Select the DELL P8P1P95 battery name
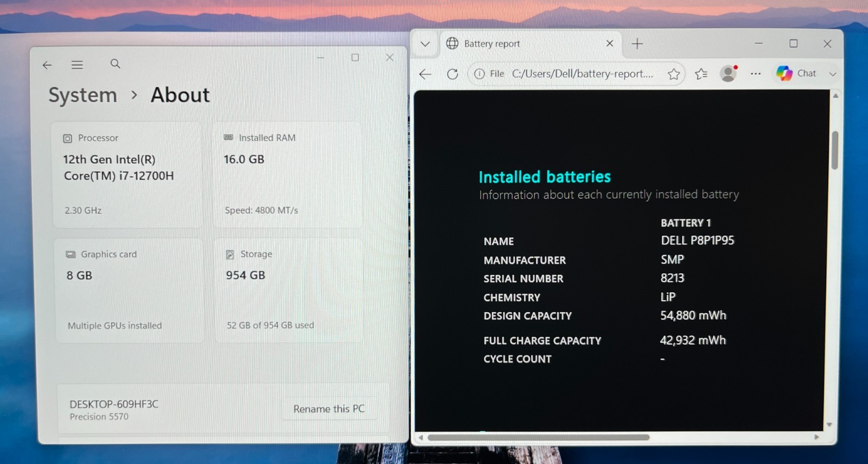Image resolution: width=868 pixels, height=464 pixels. pos(698,240)
